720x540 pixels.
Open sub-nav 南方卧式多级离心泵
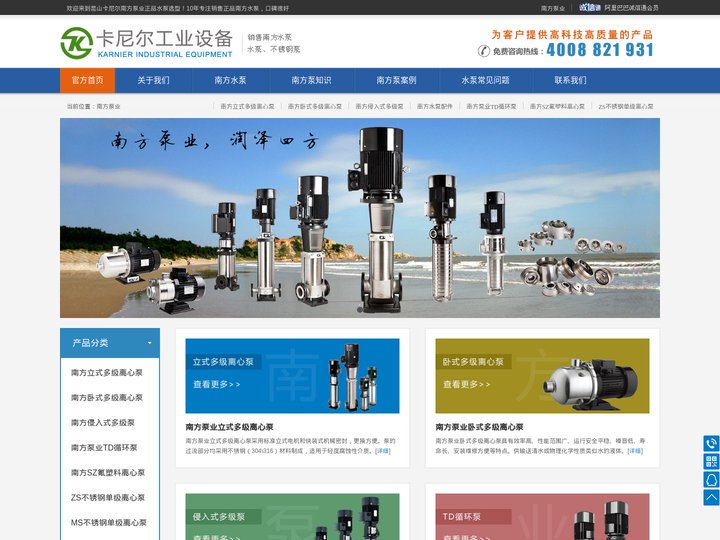pos(315,107)
